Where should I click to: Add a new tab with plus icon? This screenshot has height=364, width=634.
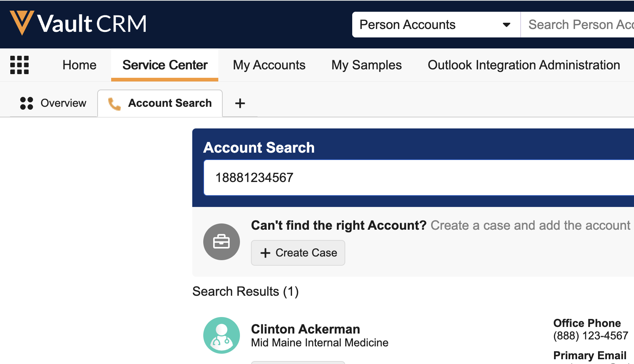click(x=240, y=103)
